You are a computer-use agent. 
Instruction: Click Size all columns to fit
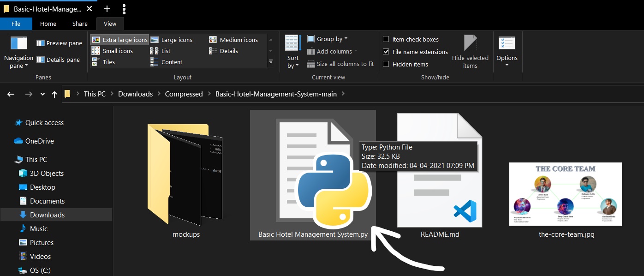click(x=340, y=64)
